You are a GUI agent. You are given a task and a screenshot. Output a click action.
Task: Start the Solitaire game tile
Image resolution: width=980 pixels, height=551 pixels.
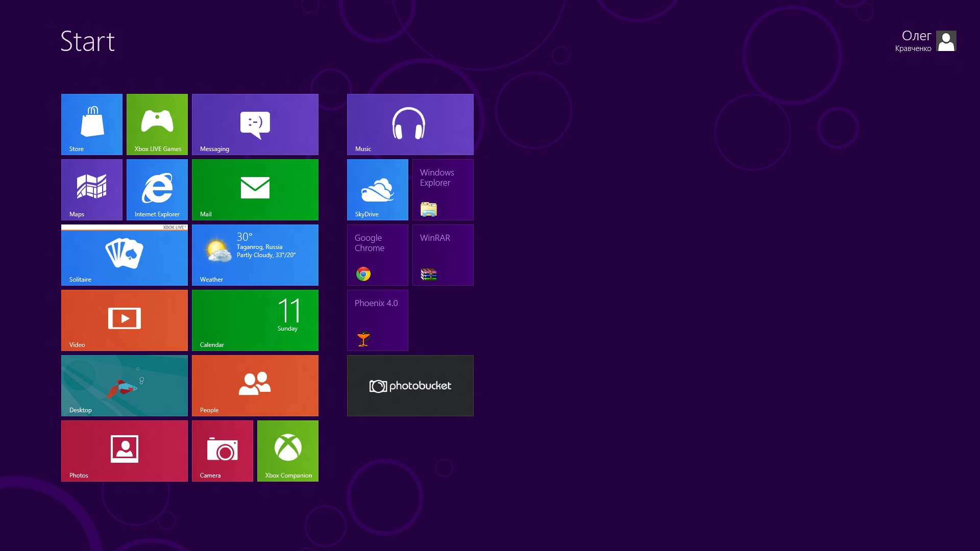(125, 255)
